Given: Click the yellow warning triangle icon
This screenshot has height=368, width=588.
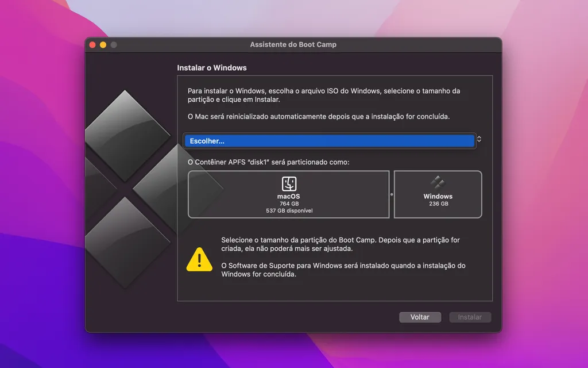Looking at the screenshot, I should point(199,259).
